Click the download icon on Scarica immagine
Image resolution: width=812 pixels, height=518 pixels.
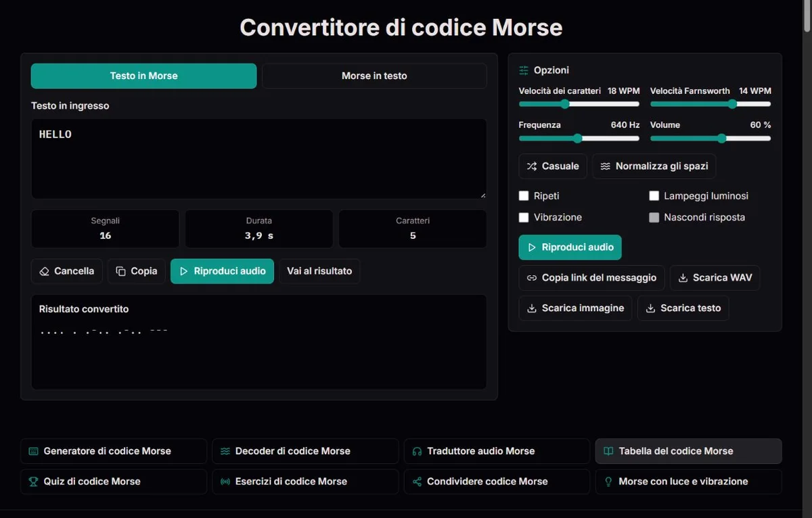point(532,308)
